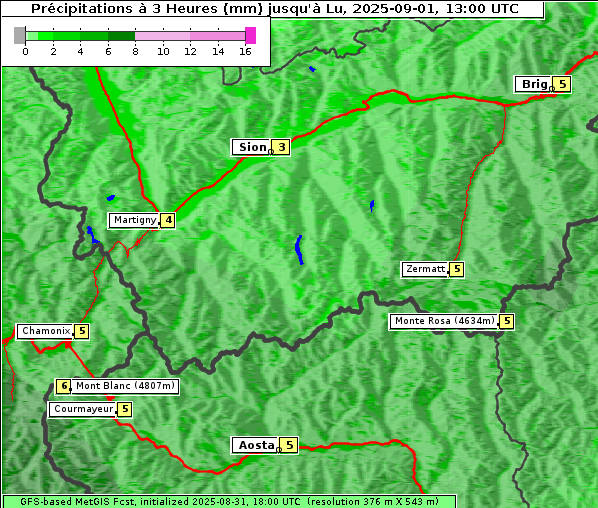This screenshot has height=508, width=598.
Task: Select the Brig location label
Action: [x=533, y=84]
